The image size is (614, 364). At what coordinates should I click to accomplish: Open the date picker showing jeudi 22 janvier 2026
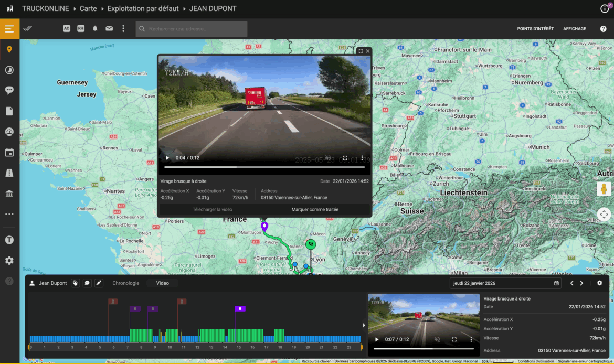pos(556,283)
